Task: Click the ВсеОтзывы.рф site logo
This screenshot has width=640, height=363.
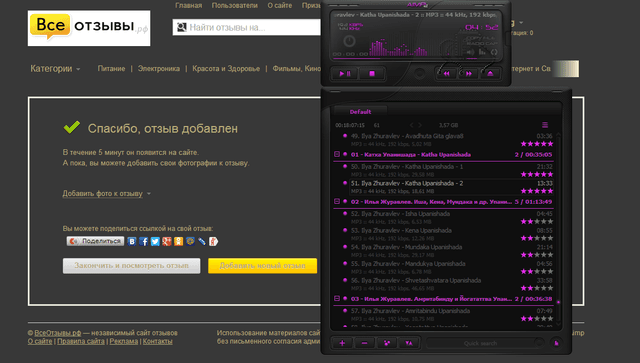Action: 89,28
